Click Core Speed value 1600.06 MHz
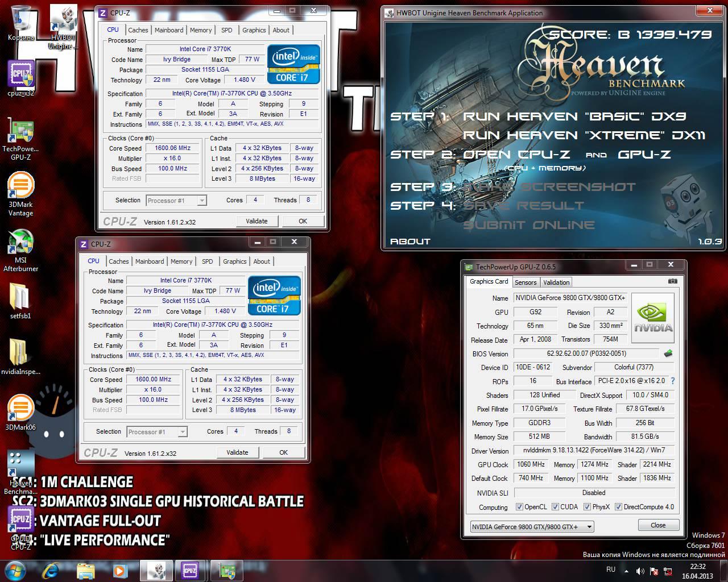The width and height of the screenshot is (728, 582). pos(172,148)
